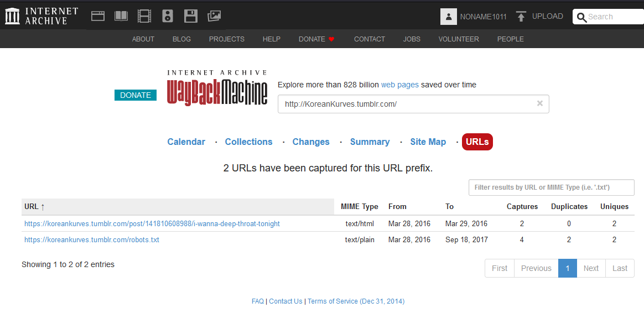Screen dimensions: 644x313
Task: Open the Images icon
Action: coord(215,16)
